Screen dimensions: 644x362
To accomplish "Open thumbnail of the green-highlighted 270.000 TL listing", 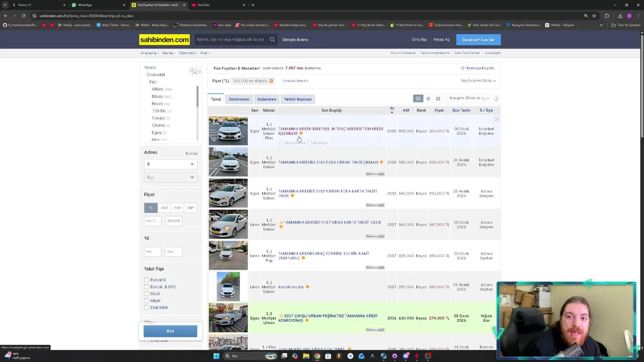I will (228, 318).
